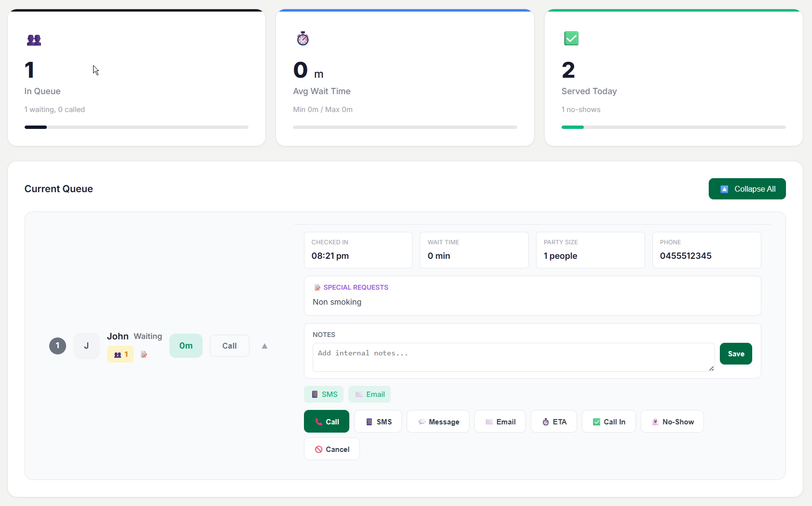812x506 pixels.
Task: Mark John as Call In
Action: 609,422
